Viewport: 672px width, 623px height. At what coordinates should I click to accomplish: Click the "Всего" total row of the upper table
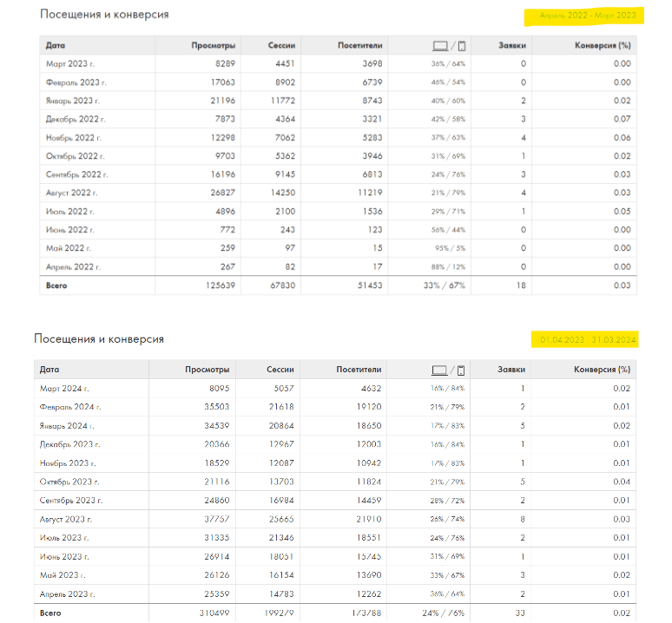pyautogui.click(x=57, y=285)
